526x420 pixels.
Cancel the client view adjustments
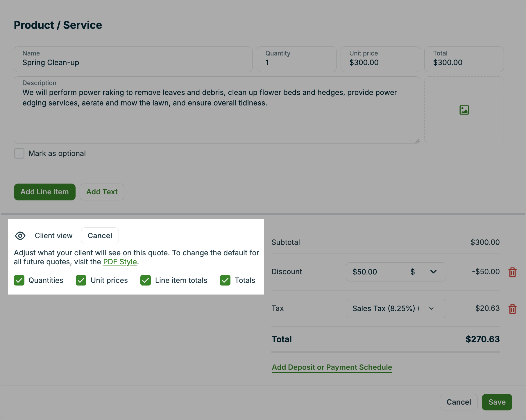tap(100, 236)
